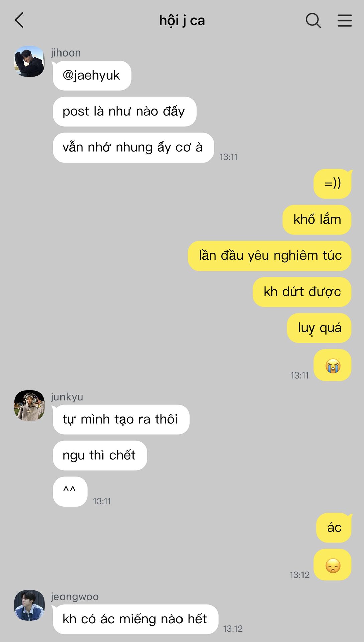Tap junkyu's profile avatar

tap(29, 405)
